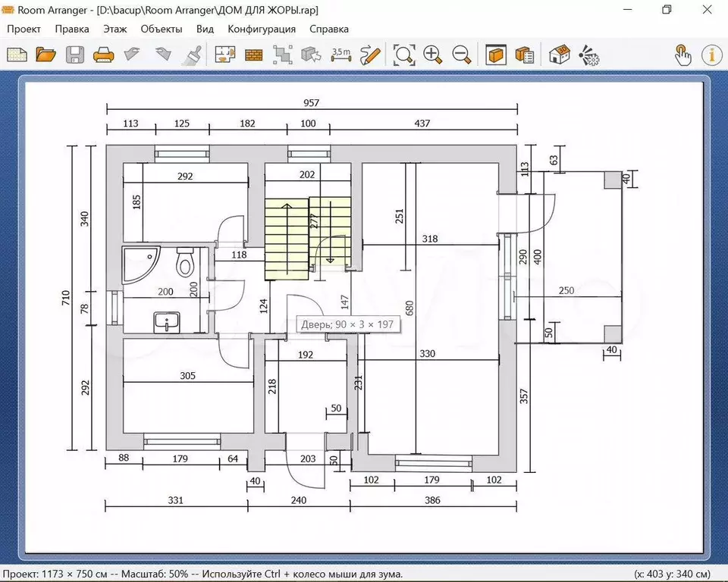Create a new project with the blank-plan icon
The image size is (728, 582).
point(17,55)
